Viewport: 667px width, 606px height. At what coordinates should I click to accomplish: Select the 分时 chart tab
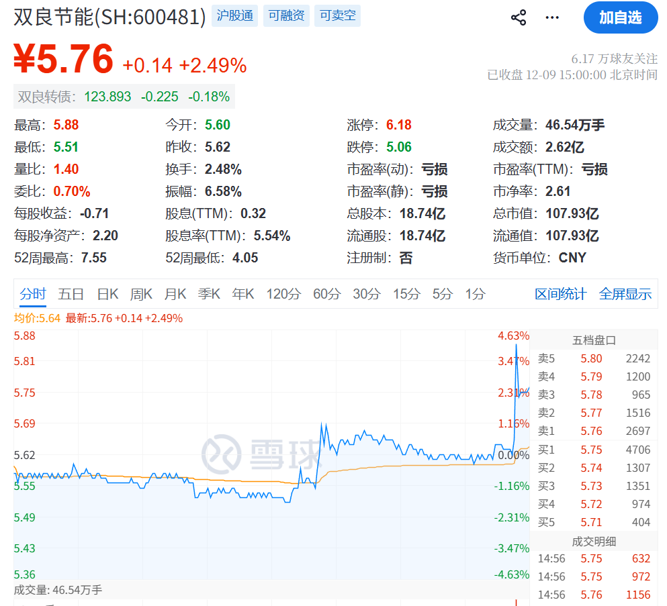(33, 294)
